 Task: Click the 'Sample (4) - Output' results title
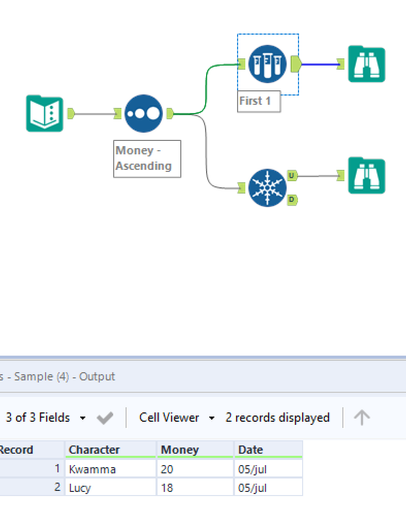pos(64,377)
